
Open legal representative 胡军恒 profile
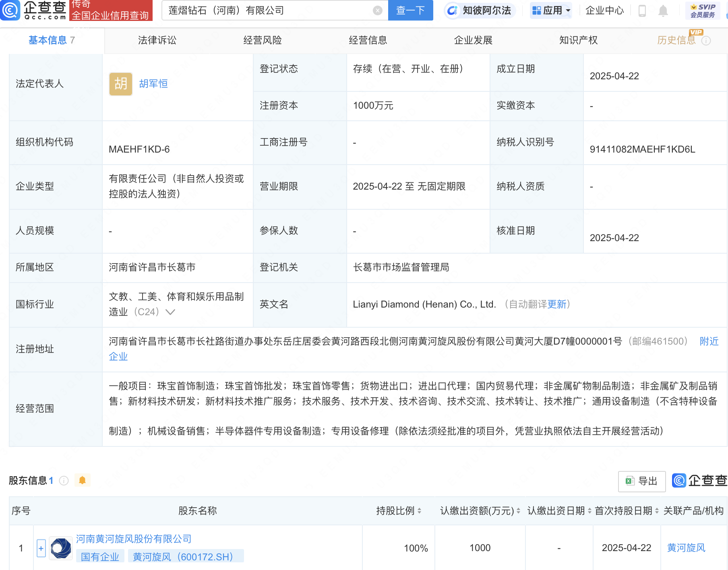point(153,84)
